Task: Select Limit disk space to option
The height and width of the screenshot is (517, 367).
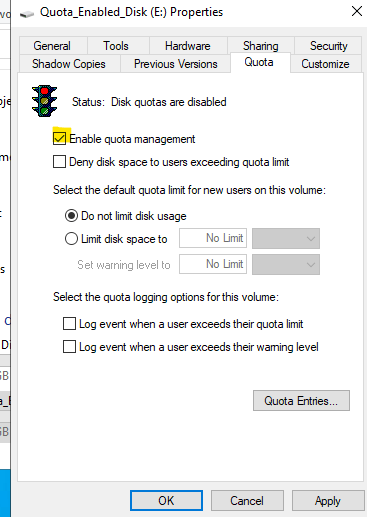Action: (x=71, y=239)
